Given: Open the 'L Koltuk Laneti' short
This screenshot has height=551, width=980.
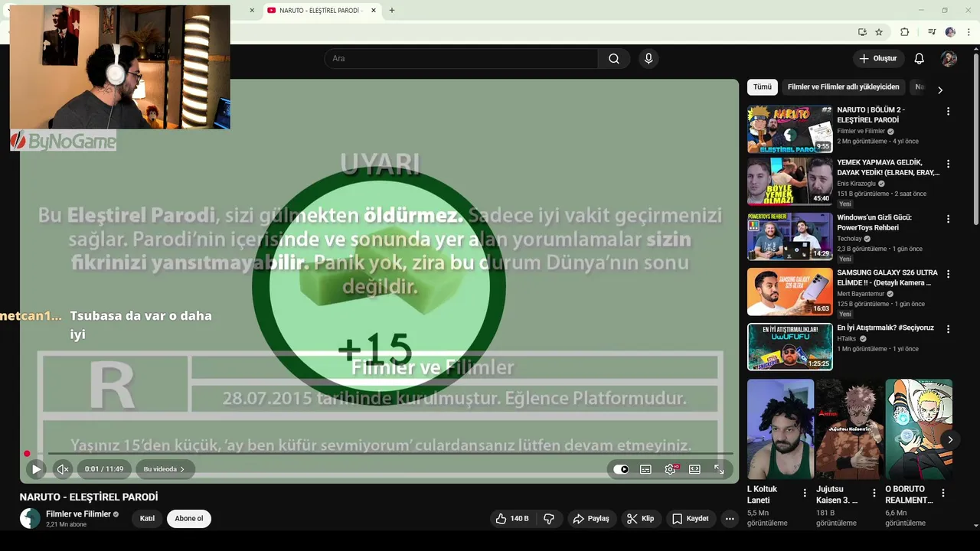Looking at the screenshot, I should click(x=780, y=429).
